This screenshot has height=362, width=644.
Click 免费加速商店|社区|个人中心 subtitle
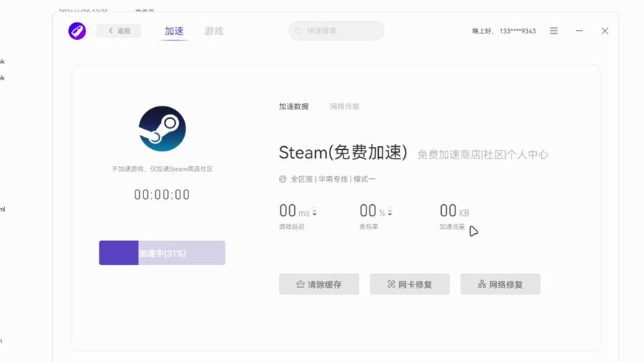(482, 155)
